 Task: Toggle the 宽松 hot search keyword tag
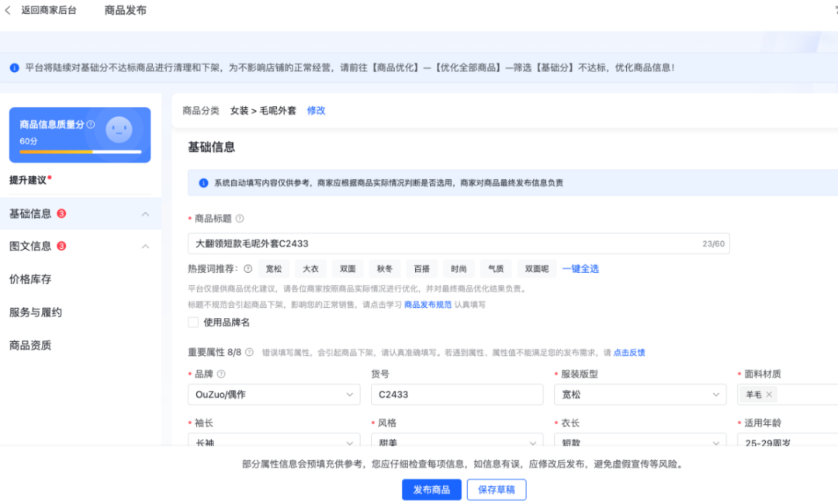pyautogui.click(x=273, y=268)
